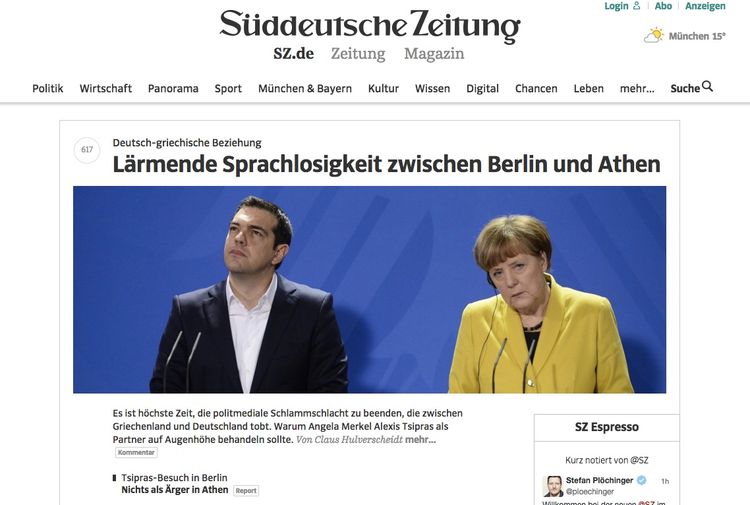Click the Süddeutsche Zeitung logo
The width and height of the screenshot is (750, 505).
click(x=370, y=25)
